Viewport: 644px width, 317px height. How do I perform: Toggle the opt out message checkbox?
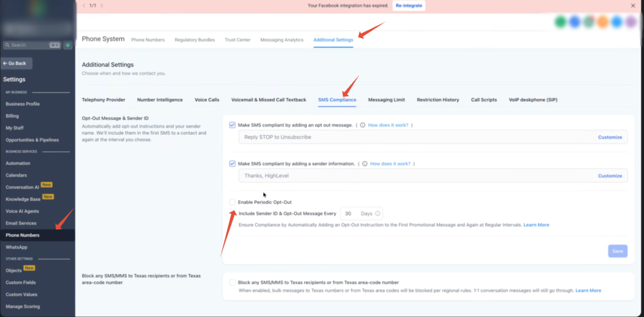pos(232,125)
